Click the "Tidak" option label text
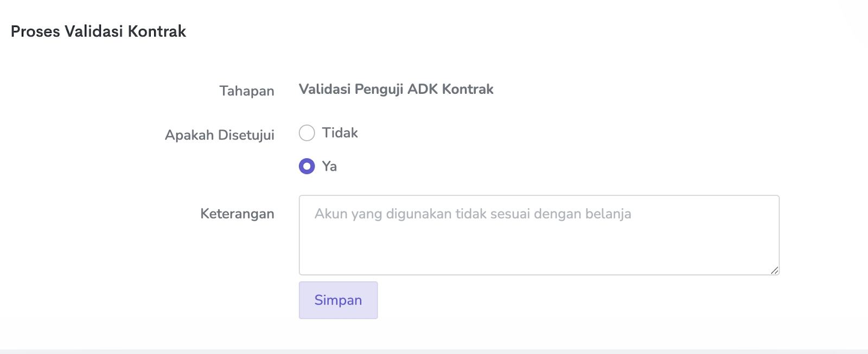 pos(340,133)
